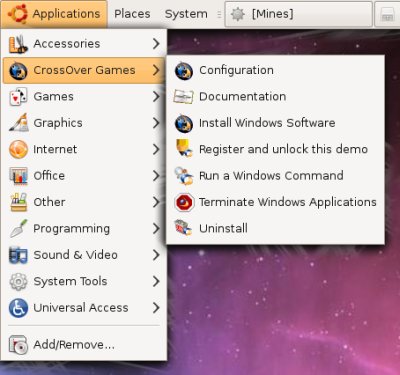Click the red Terminate Windows Applications icon

(x=184, y=202)
